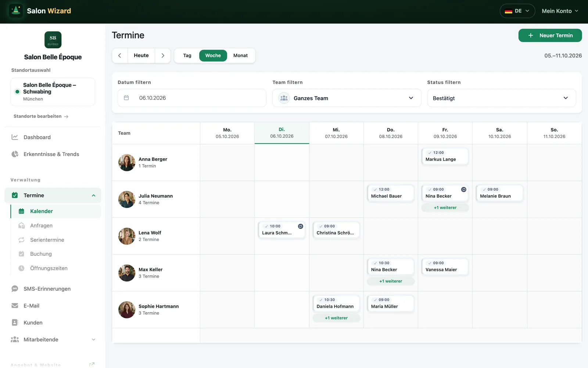Open Michael Bauer 12:00 appointment
Image resolution: width=588 pixels, height=368 pixels.
[x=391, y=193]
